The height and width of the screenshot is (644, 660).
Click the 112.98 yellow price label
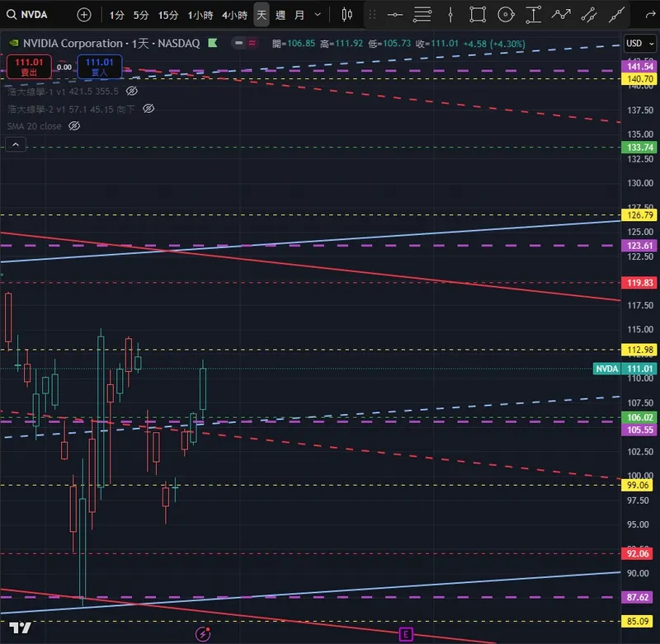point(639,350)
